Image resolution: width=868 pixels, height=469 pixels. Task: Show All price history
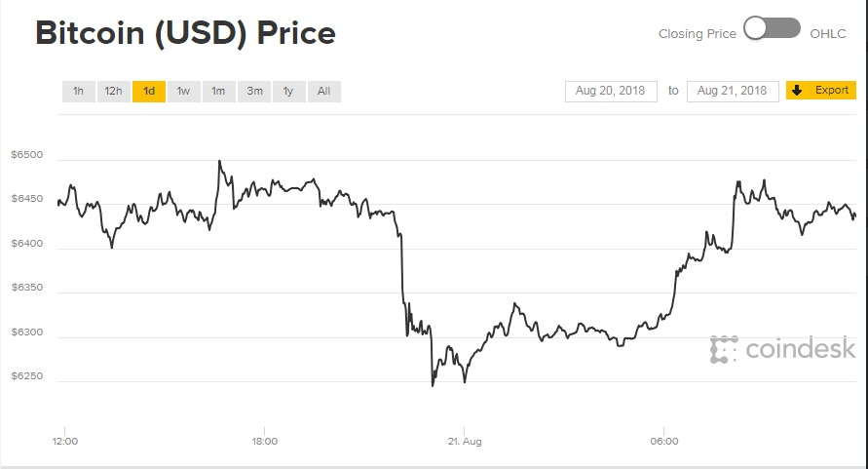323,92
